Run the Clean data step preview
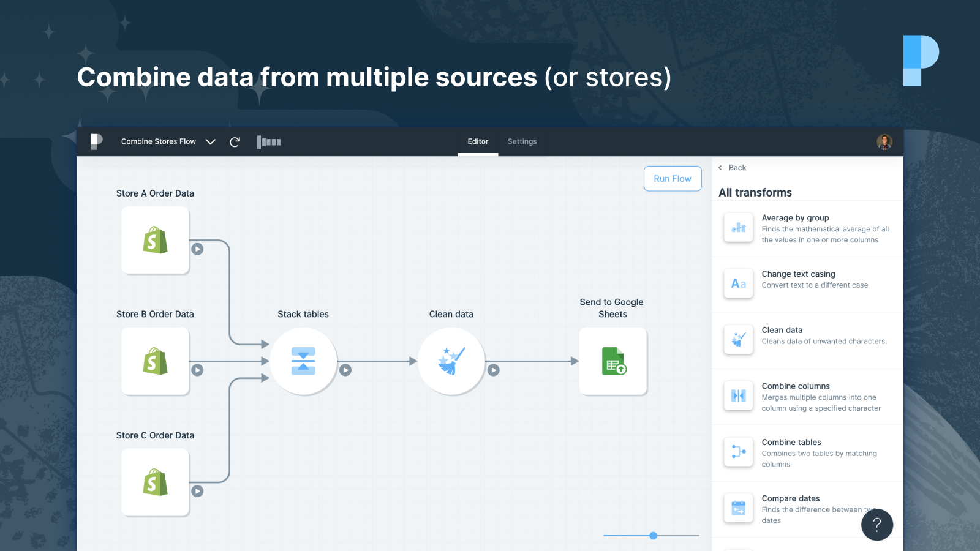This screenshot has height=551, width=980. 494,370
